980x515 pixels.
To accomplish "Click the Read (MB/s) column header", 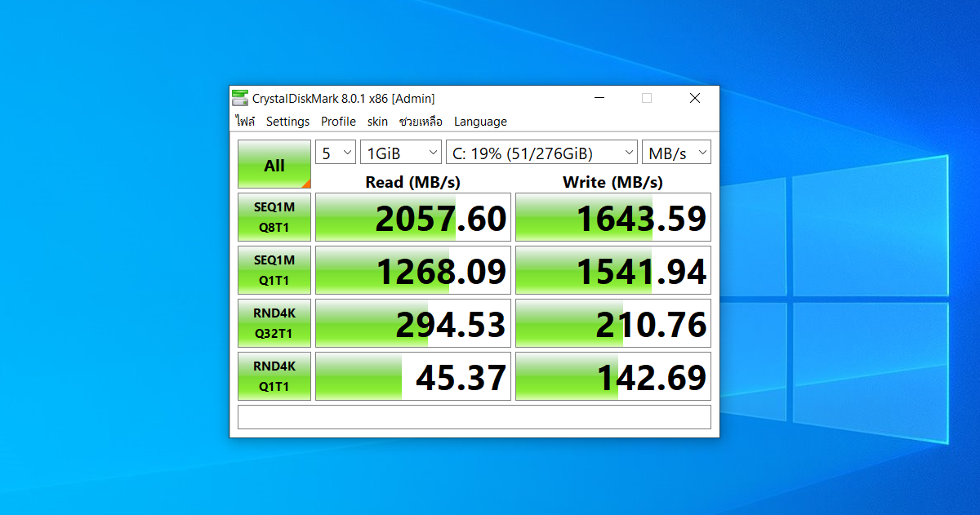I will (x=413, y=182).
